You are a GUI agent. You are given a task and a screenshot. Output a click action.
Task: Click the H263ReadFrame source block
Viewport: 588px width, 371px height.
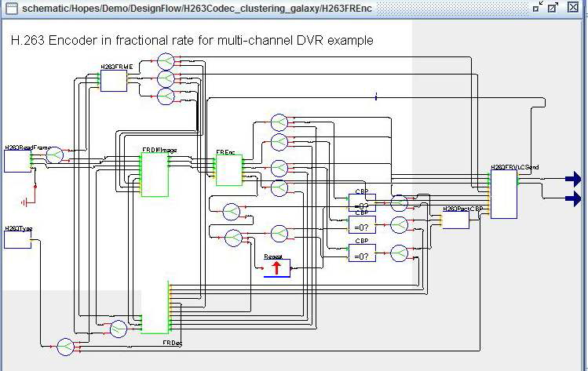click(x=16, y=161)
